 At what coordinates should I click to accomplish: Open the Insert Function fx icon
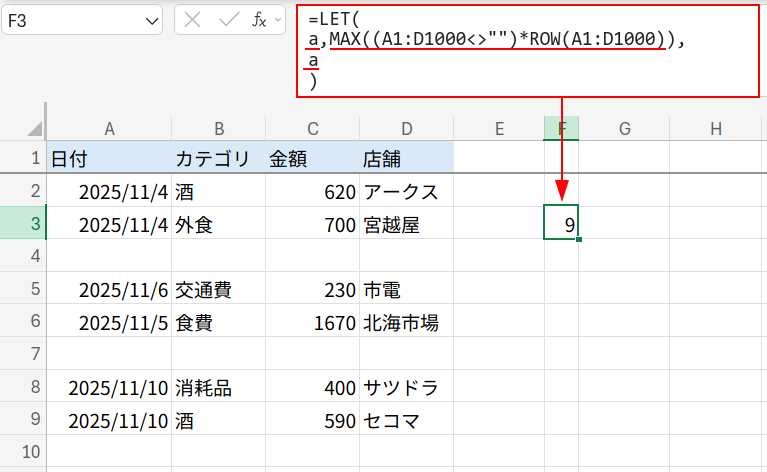(259, 20)
